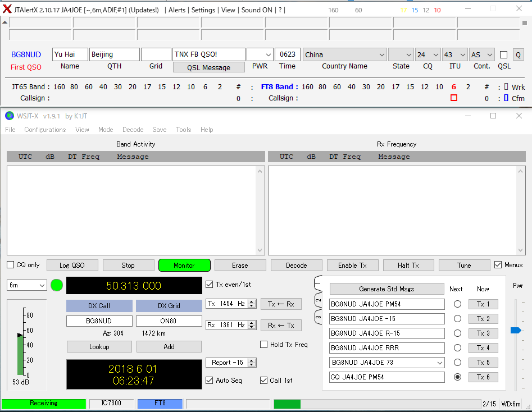532x412 pixels.
Task: Toggle the CQ only checkbox
Action: point(11,265)
